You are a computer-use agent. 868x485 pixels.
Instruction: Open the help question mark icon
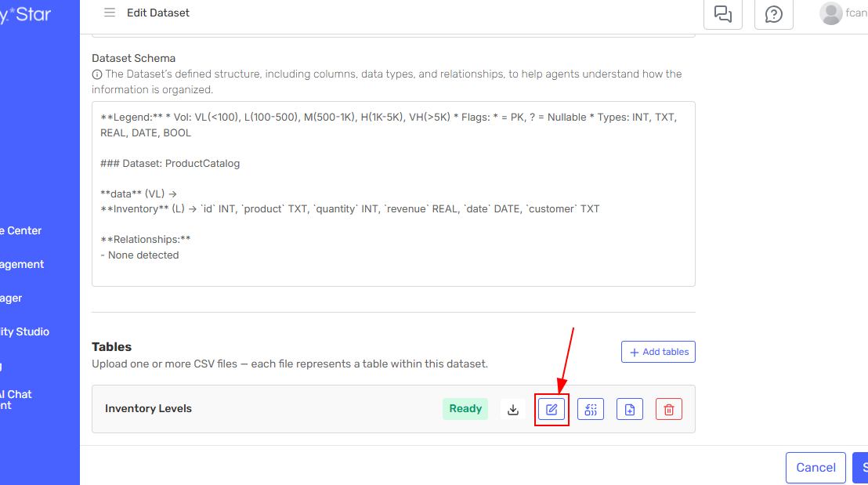tap(773, 13)
